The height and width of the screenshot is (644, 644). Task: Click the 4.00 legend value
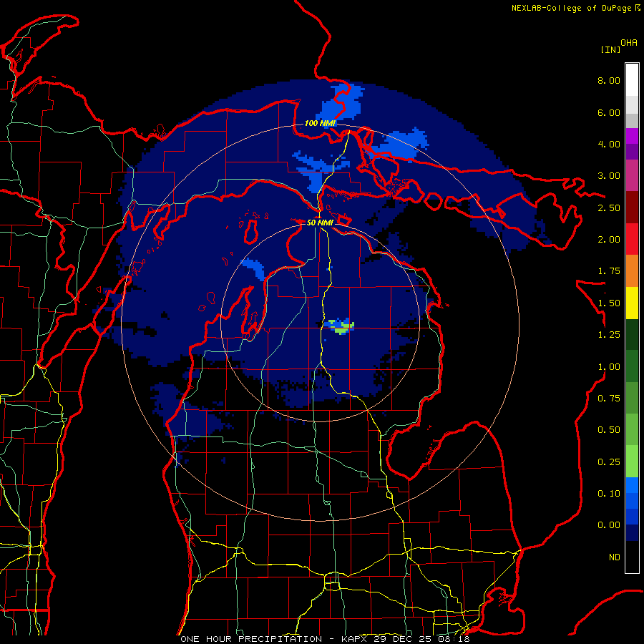[x=609, y=144]
